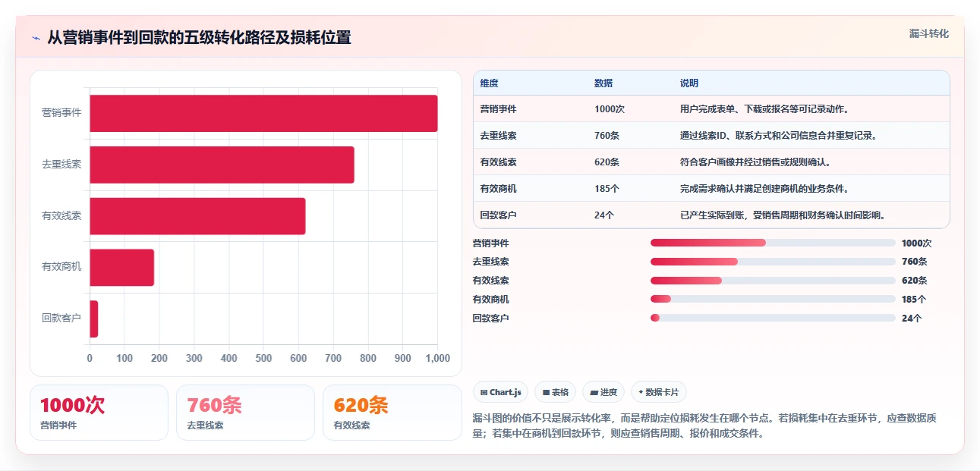Click the 760条 cell in the table
980x471 pixels.
click(607, 136)
